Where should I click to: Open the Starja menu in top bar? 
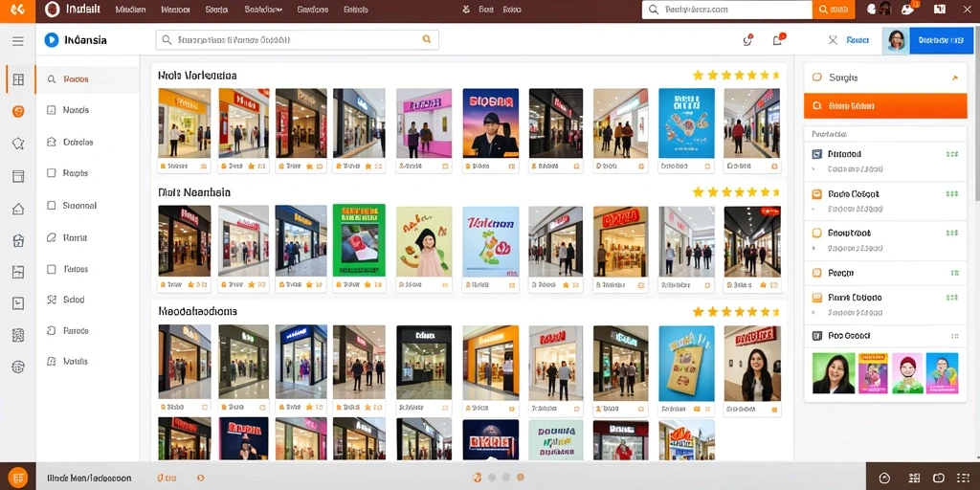point(216,10)
